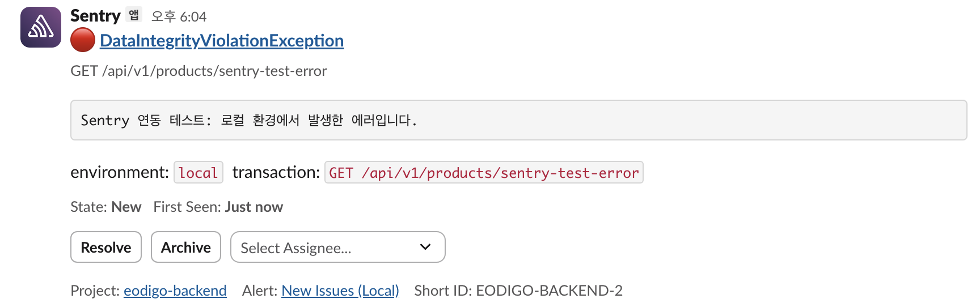980x307 pixels.
Task: Click the environment label text
Action: [x=120, y=172]
